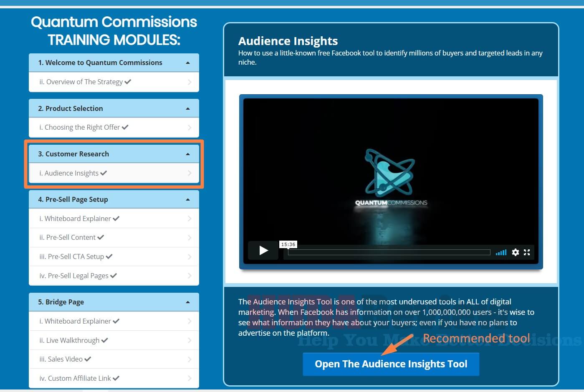This screenshot has height=392, width=584.
Task: Click chevron beside Pre-Sell CTA Setup
Action: point(190,256)
